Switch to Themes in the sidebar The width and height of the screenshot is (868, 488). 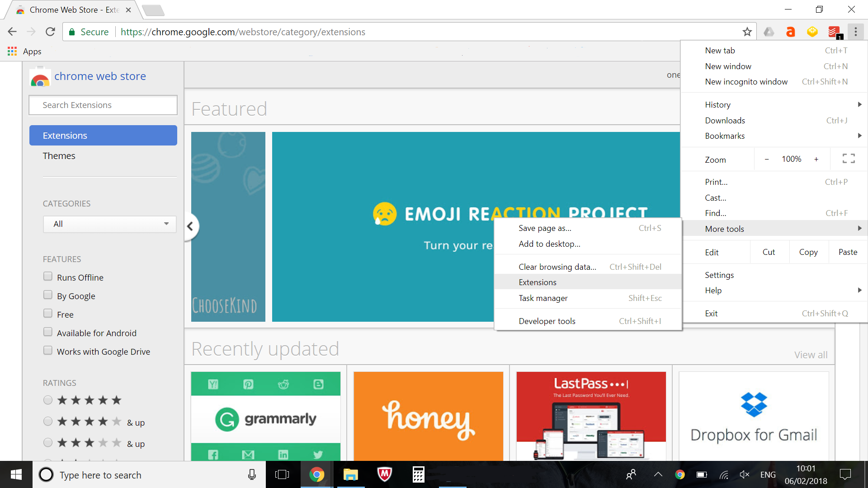click(59, 155)
